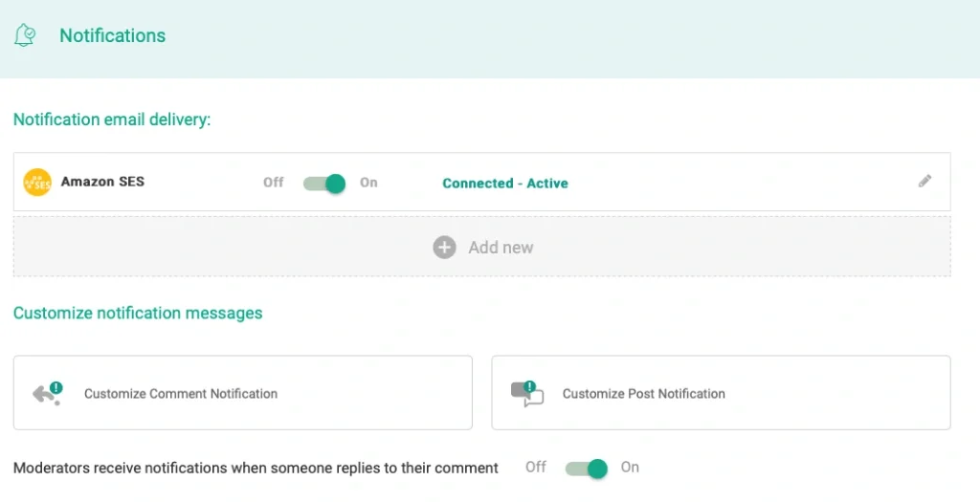The image size is (980, 502).
Task: Click the plus icon beside Add new
Action: pos(444,248)
